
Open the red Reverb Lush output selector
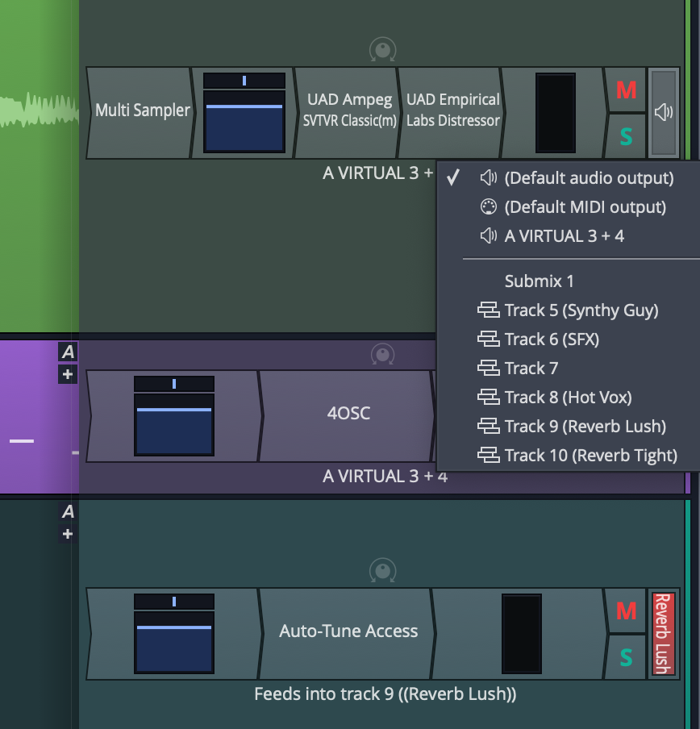click(663, 634)
